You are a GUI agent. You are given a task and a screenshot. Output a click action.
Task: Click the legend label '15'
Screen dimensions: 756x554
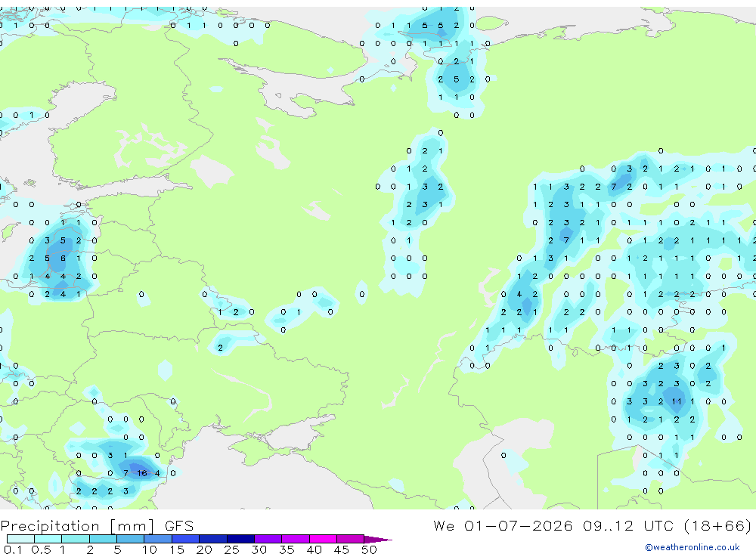point(176,549)
